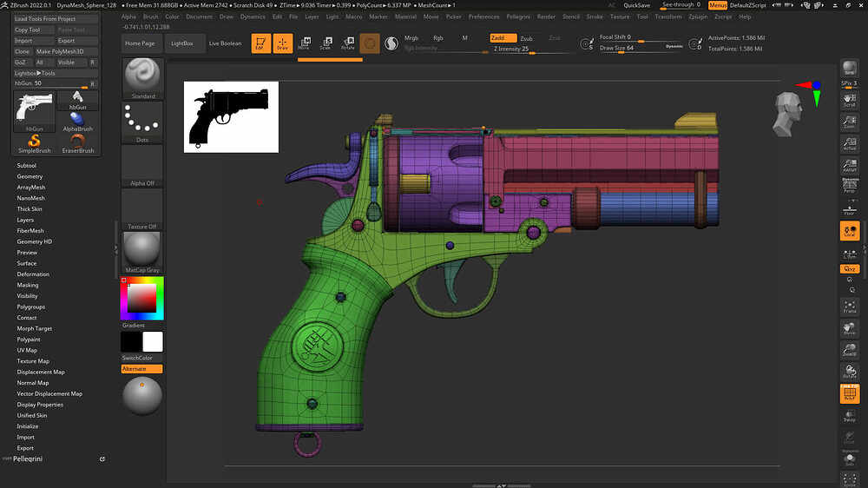This screenshot has width=868, height=488.
Task: Click the Actual size icon
Action: pos(849,144)
